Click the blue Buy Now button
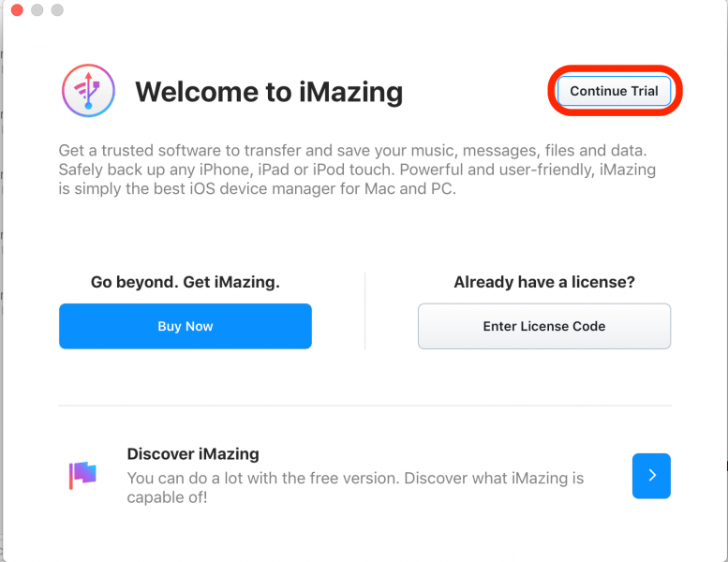The height and width of the screenshot is (562, 728). point(186,326)
